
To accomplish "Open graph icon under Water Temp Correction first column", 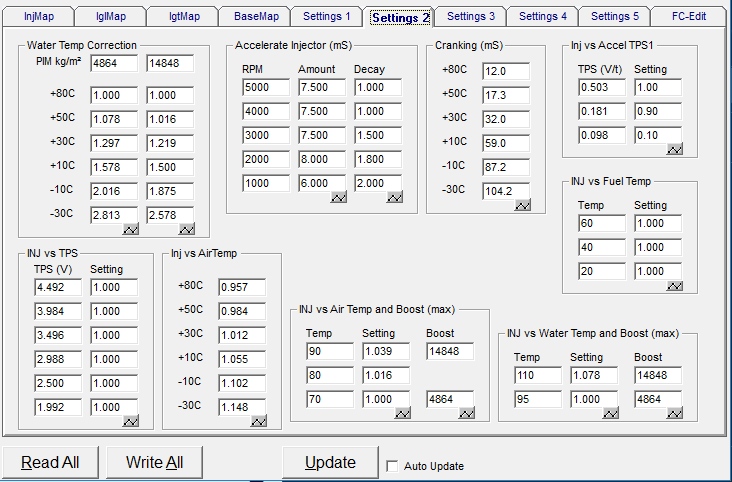I will pyautogui.click(x=131, y=229).
